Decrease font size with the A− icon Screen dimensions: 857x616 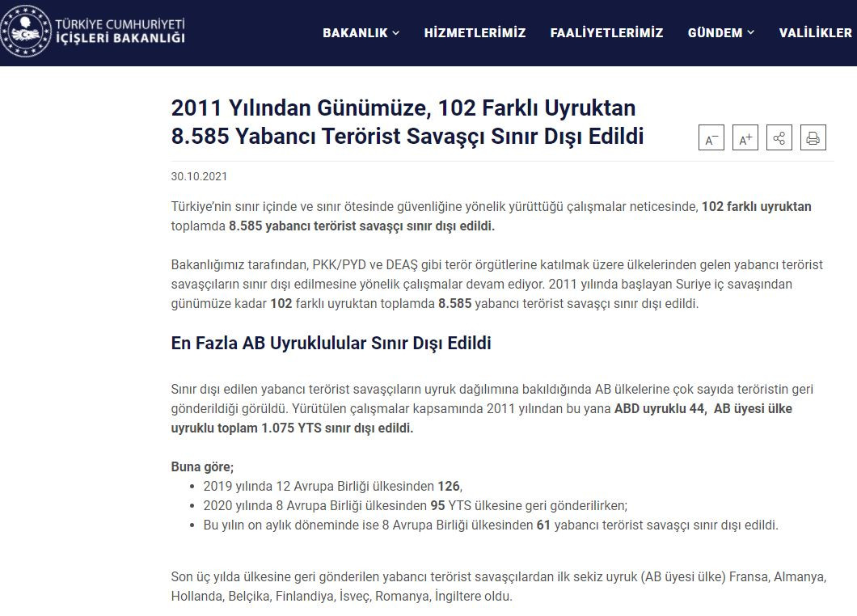tap(711, 137)
